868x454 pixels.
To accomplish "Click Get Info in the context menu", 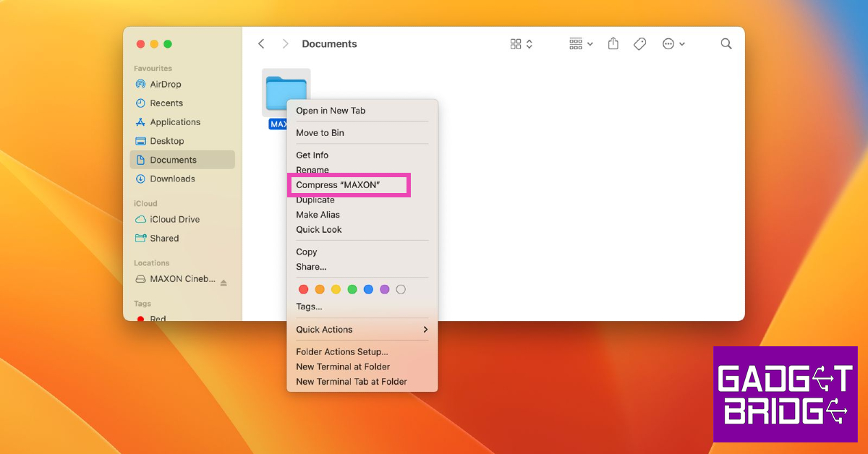I will 312,155.
